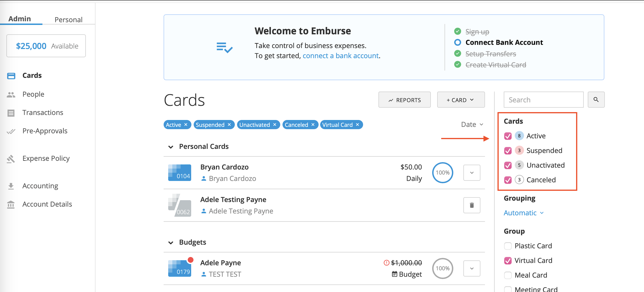644x292 pixels.
Task: Open Pre-Approvals in the sidebar
Action: pyautogui.click(x=45, y=131)
